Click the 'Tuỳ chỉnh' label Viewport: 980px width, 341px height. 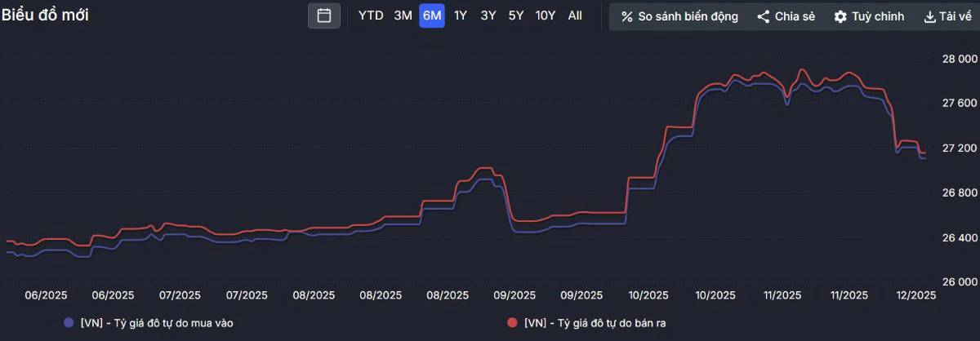click(878, 16)
